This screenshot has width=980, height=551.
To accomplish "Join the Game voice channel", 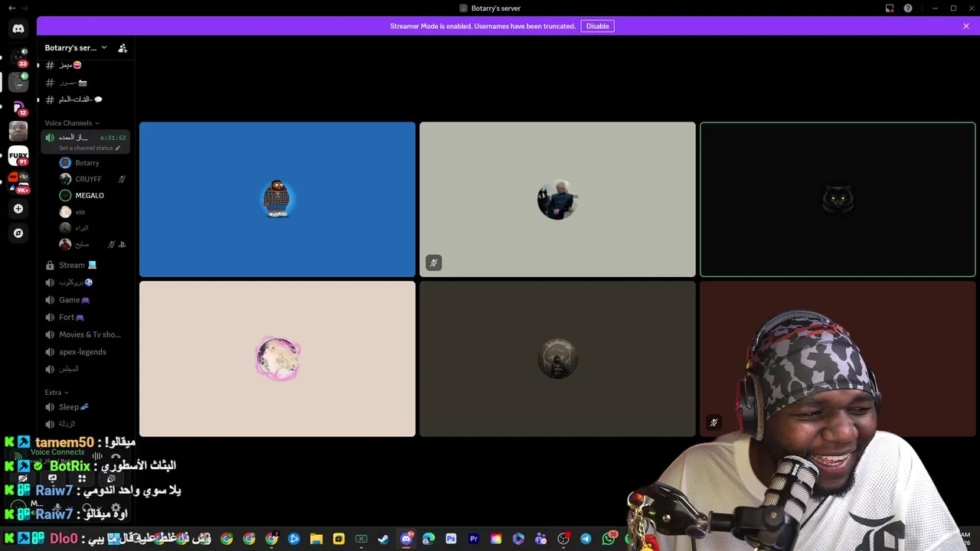I will (86, 300).
